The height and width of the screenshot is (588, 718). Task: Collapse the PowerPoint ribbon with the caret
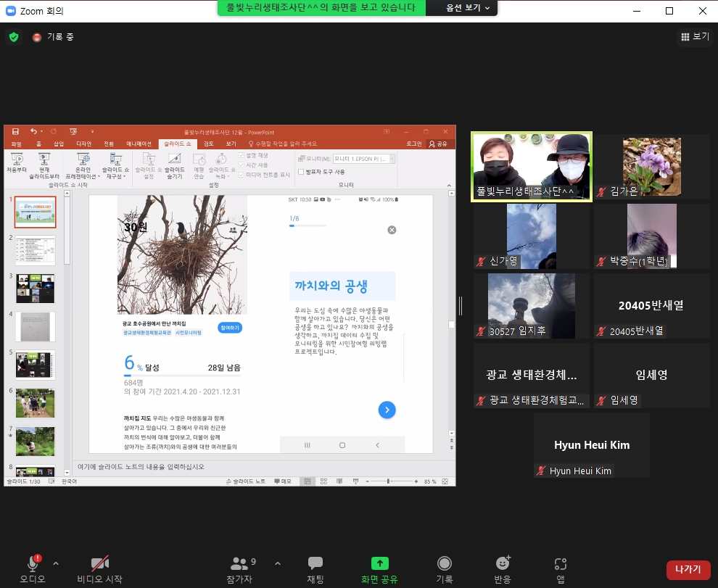point(449,185)
